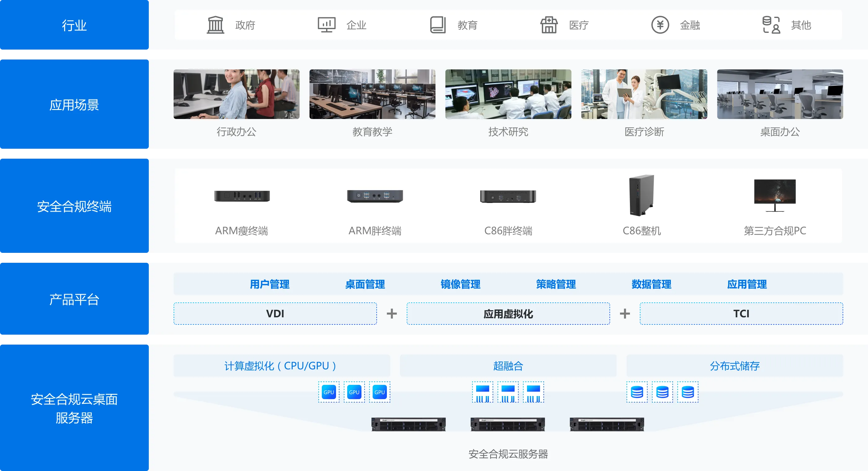
Task: Click the first hyperconverged server icon
Action: pos(483,392)
